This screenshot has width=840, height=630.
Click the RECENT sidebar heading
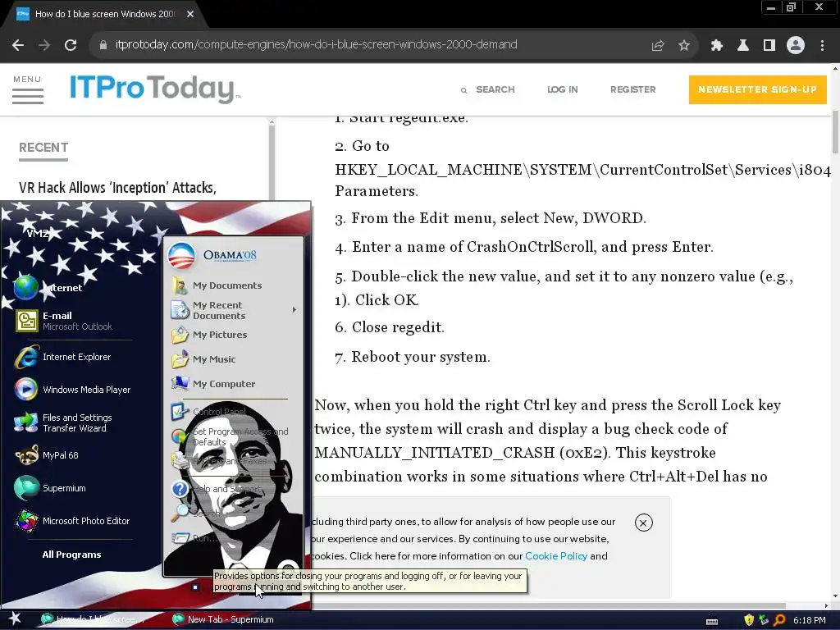click(43, 148)
